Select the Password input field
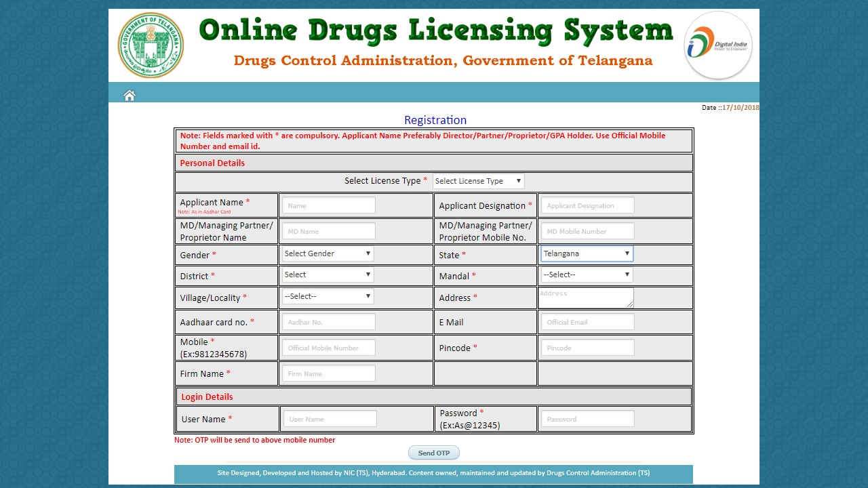Viewport: 868px width, 488px height. pyautogui.click(x=586, y=418)
